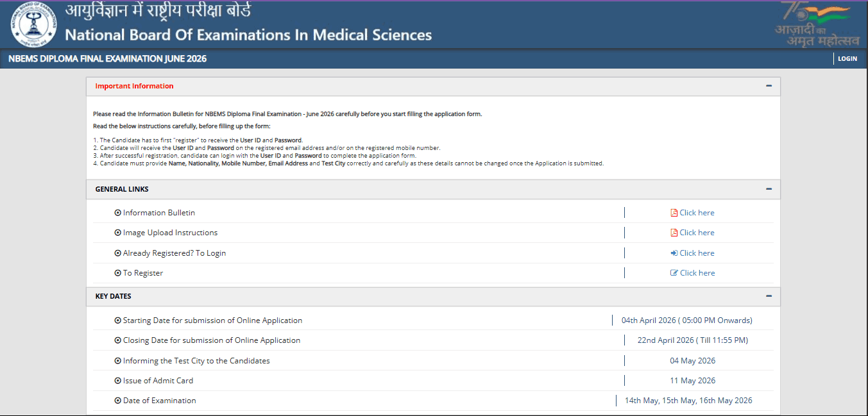Click bullet icon next to Date of Examination

click(117, 401)
